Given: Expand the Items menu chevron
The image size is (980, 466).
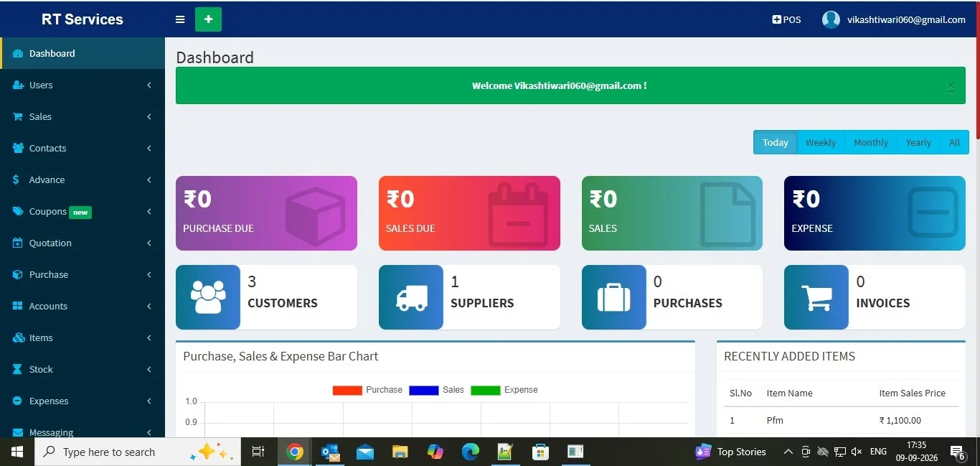Looking at the screenshot, I should (149, 338).
